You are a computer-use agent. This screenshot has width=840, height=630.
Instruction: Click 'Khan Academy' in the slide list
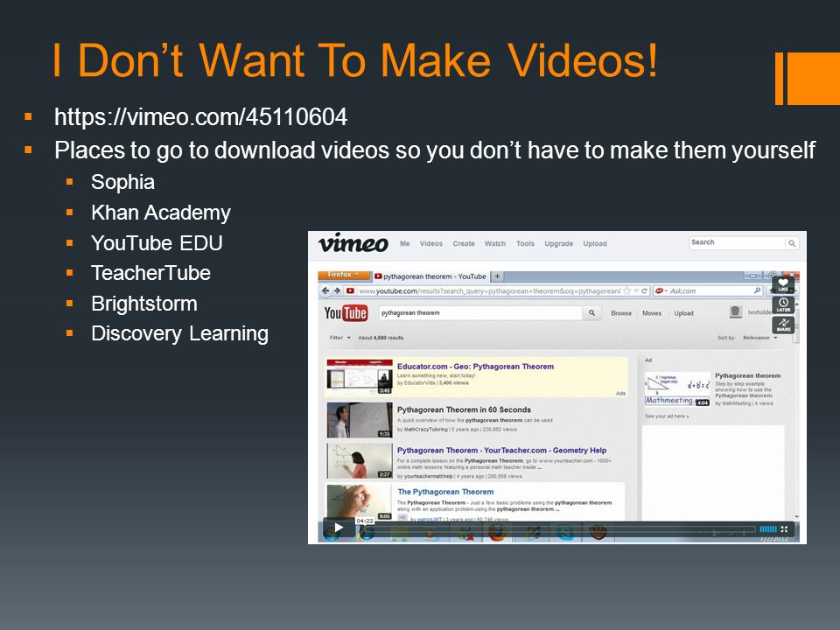point(161,213)
